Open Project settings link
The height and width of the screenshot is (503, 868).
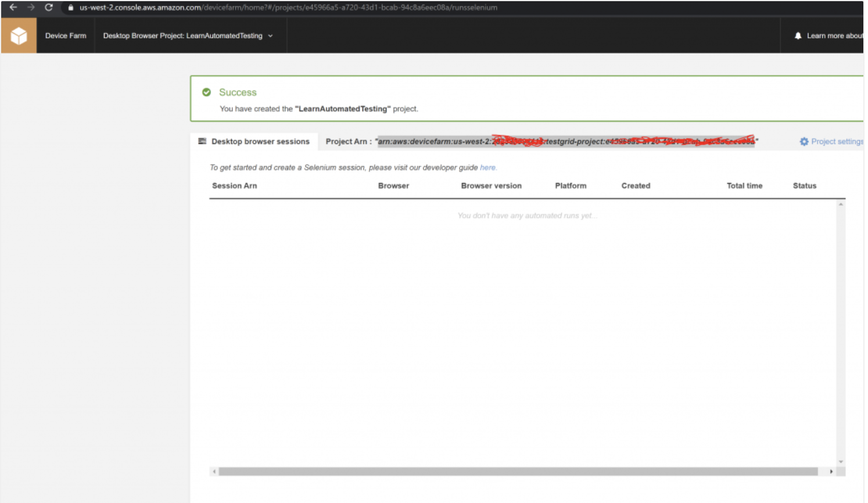tap(837, 141)
